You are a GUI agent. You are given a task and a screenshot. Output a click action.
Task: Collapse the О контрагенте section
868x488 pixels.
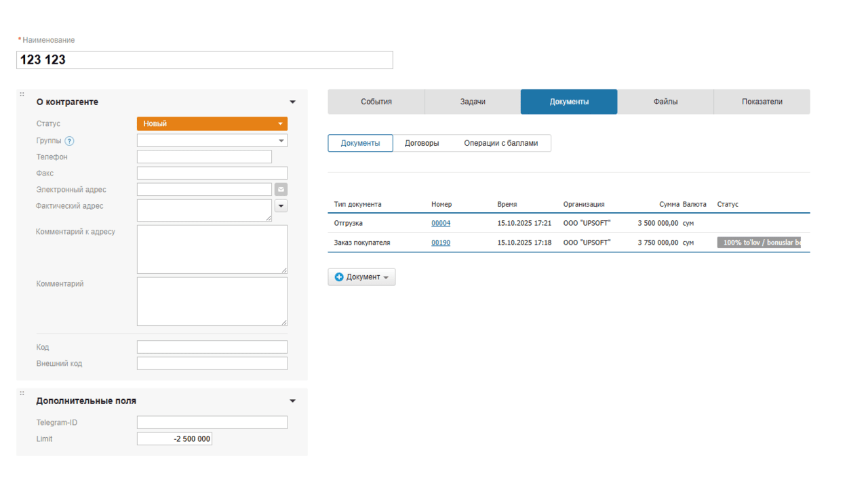pyautogui.click(x=292, y=102)
